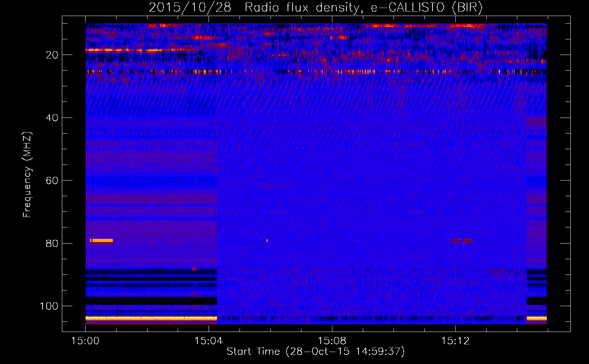The image size is (589, 364).
Task: Click the 80 MHz frequency tick label
Action: [52, 244]
